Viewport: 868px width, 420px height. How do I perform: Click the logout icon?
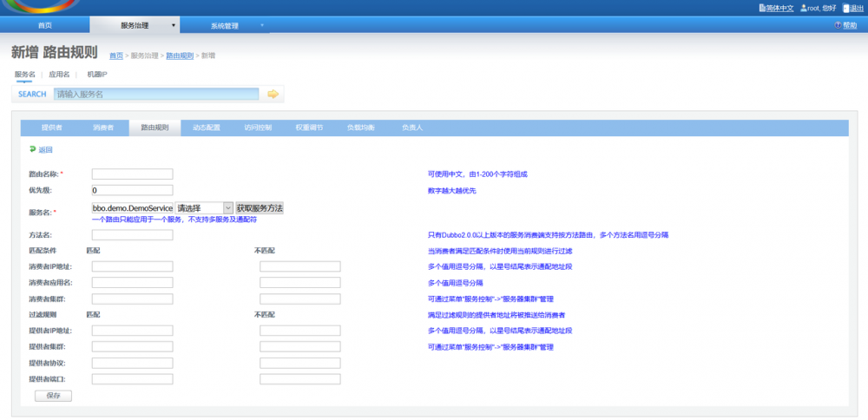[x=845, y=8]
